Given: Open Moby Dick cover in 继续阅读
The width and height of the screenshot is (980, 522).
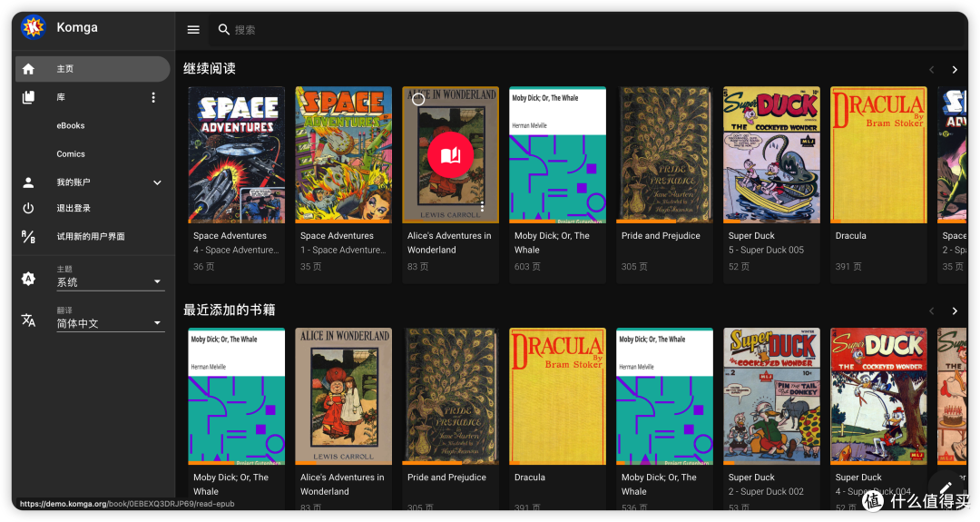Looking at the screenshot, I should pos(557,154).
